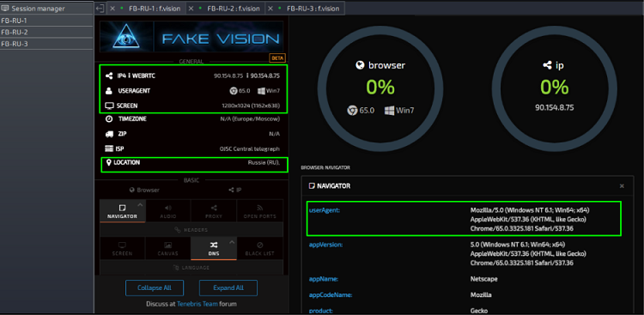Screen dimensions: 644x315
Task: Click the appVersion label
Action: [325, 245]
